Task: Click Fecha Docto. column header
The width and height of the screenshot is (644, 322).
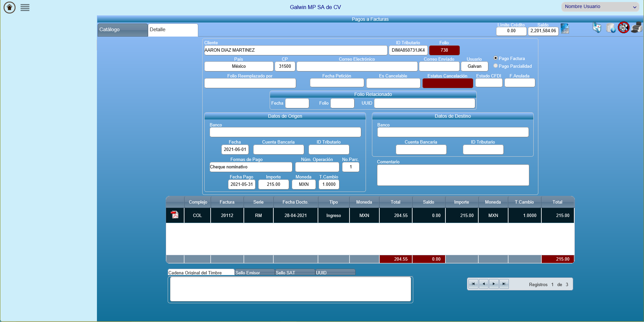Action: (296, 202)
